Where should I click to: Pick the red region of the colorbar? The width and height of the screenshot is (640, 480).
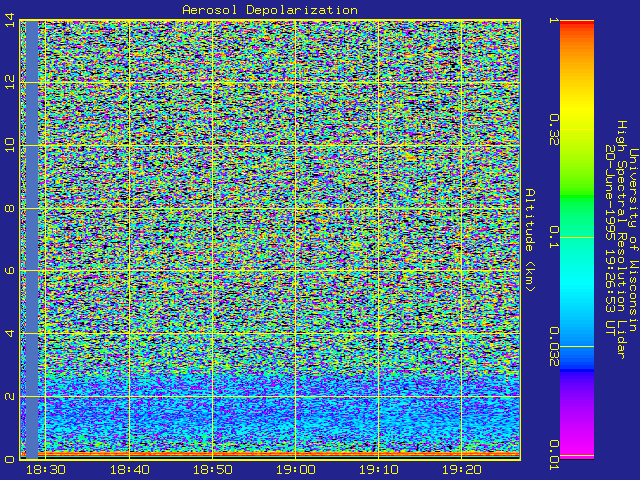577,24
